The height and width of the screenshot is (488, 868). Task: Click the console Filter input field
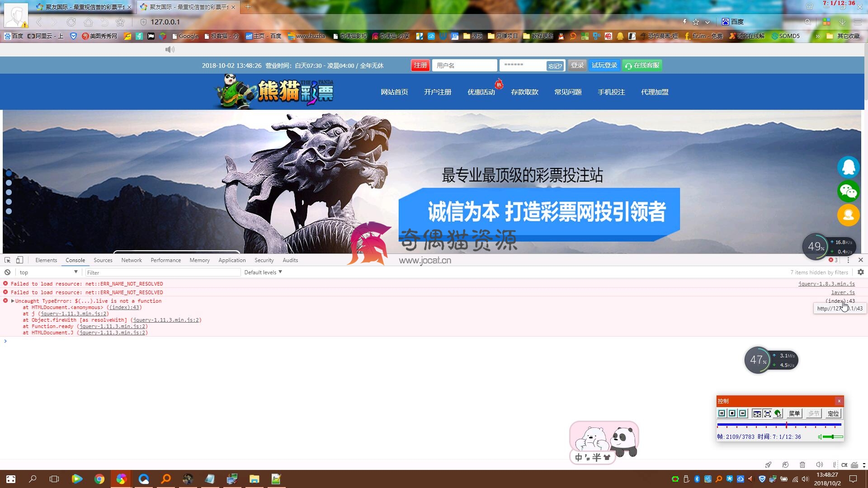[x=163, y=272]
